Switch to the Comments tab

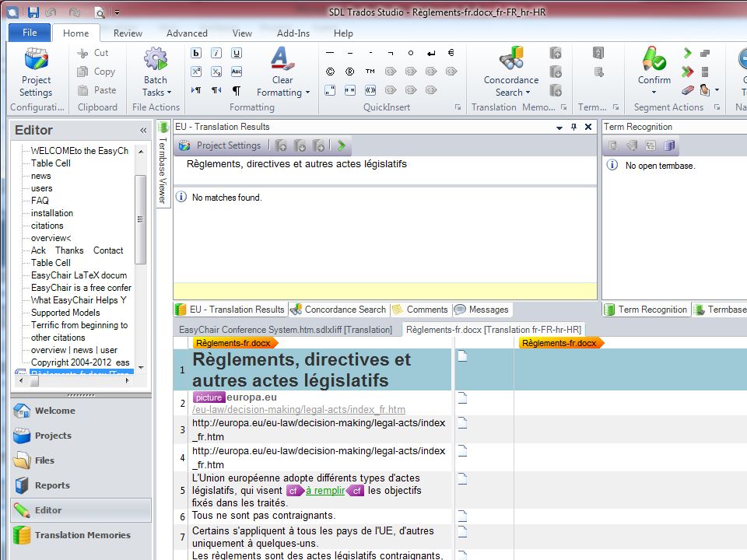pyautogui.click(x=421, y=310)
